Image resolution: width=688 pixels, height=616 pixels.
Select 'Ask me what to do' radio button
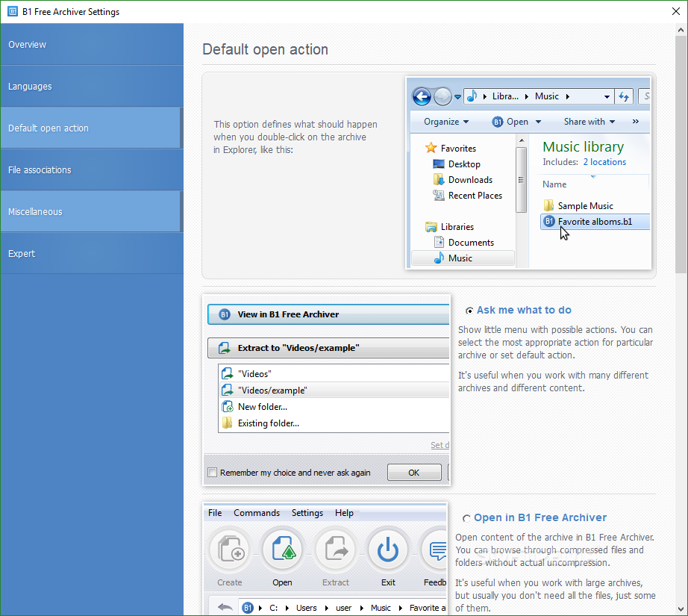coord(469,311)
